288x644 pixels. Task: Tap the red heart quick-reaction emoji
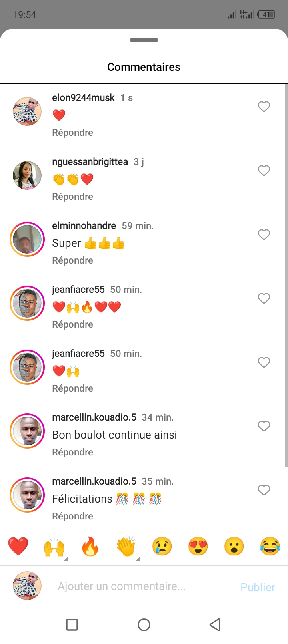(x=18, y=546)
